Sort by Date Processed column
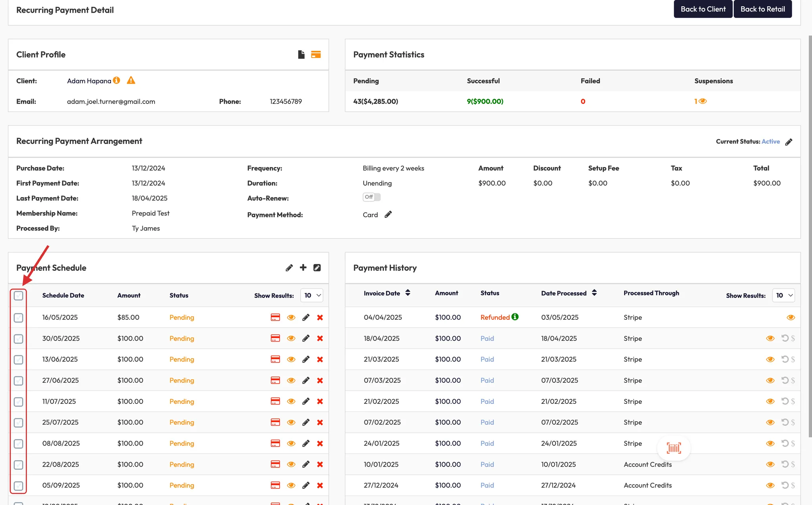The height and width of the screenshot is (505, 812). pyautogui.click(x=594, y=293)
